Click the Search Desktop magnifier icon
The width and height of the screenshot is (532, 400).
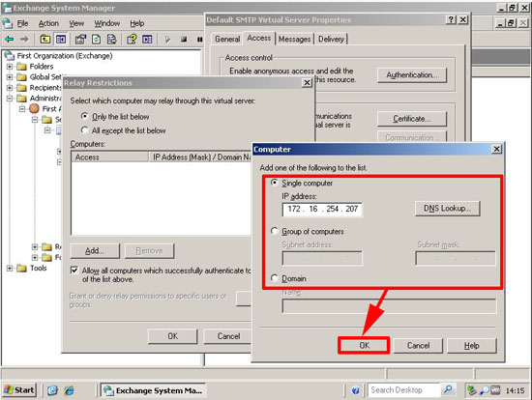tap(448, 389)
